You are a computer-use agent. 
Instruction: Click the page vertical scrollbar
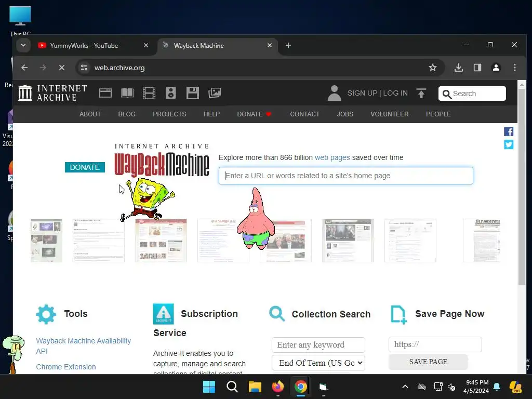point(522,187)
